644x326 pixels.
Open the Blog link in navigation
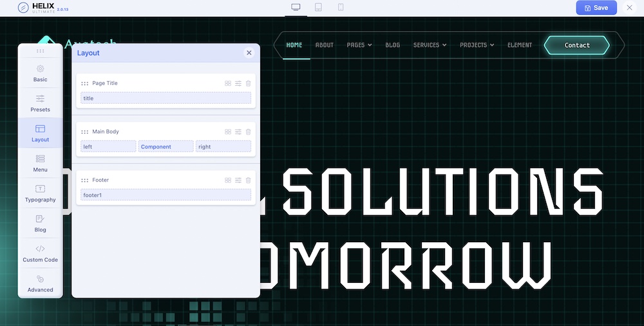392,45
